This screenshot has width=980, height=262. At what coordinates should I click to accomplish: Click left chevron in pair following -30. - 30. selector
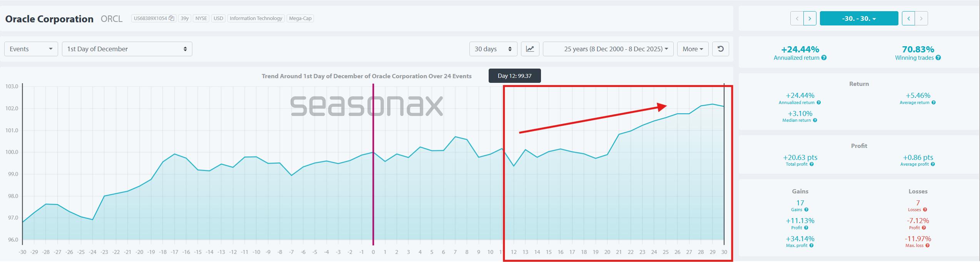908,18
